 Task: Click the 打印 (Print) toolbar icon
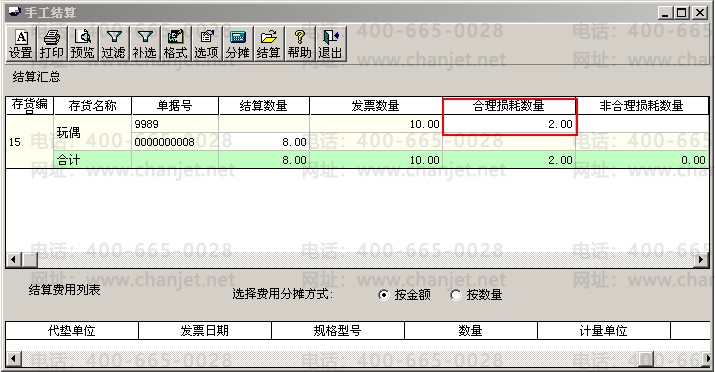[52, 44]
